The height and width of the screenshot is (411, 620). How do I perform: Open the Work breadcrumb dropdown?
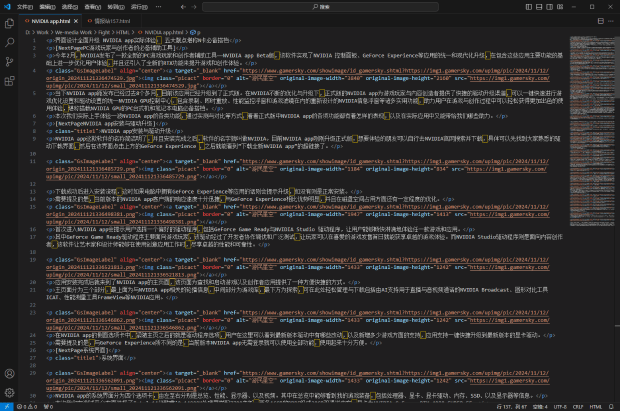pyautogui.click(x=42, y=32)
